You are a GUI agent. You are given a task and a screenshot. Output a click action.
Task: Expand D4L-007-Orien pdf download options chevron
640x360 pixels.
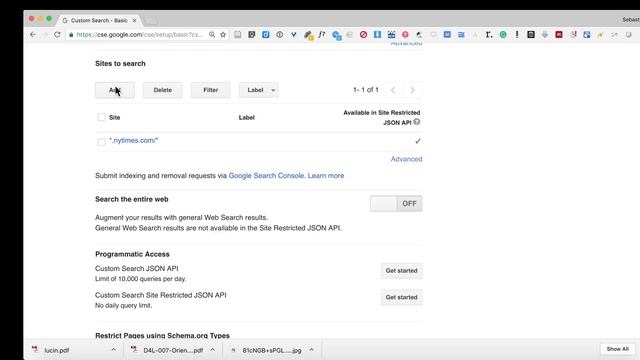213,350
